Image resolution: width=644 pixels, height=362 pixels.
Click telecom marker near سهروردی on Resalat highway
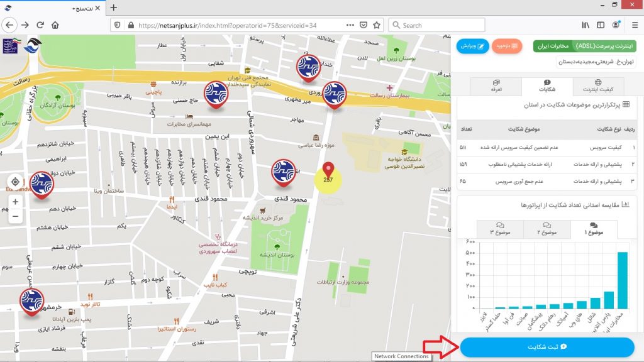tap(334, 95)
